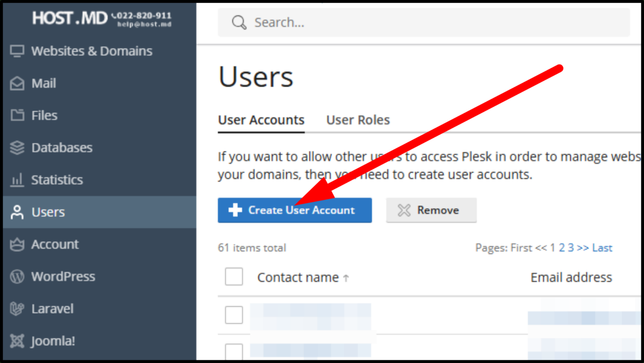The image size is (644, 363).
Task: Open the Mail sidebar menu item
Action: point(100,83)
